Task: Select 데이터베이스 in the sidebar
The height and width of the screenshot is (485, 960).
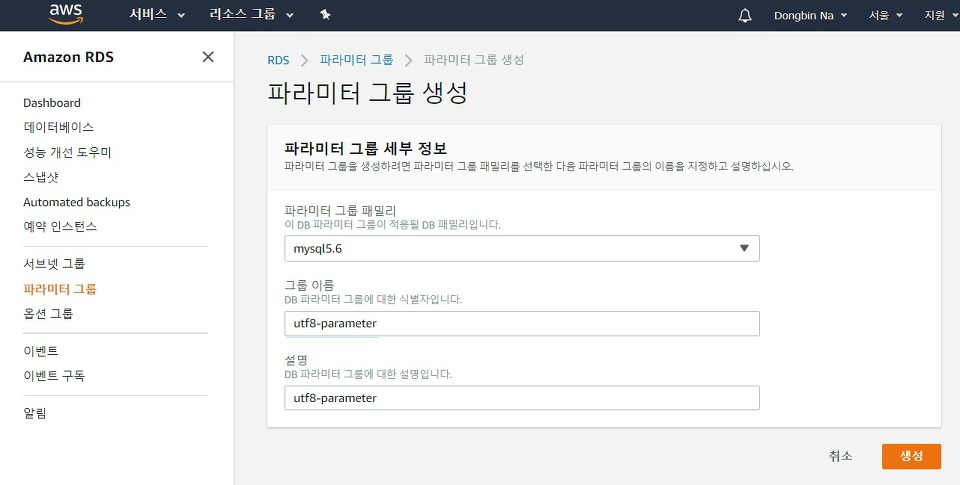Action: pos(58,127)
